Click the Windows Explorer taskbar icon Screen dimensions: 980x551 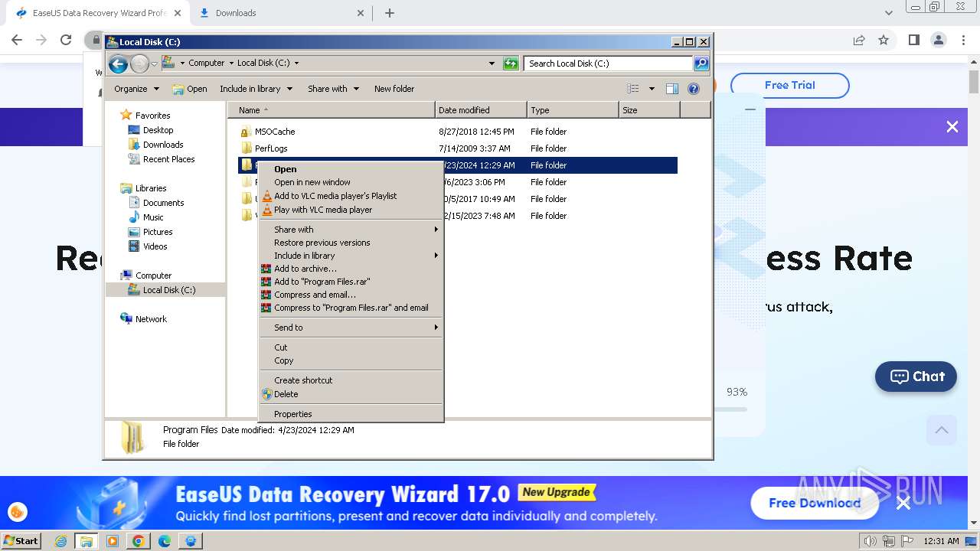[87, 541]
